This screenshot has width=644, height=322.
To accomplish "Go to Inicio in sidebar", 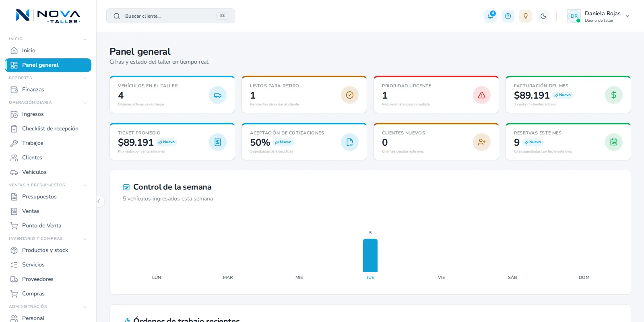I will tap(48, 51).
